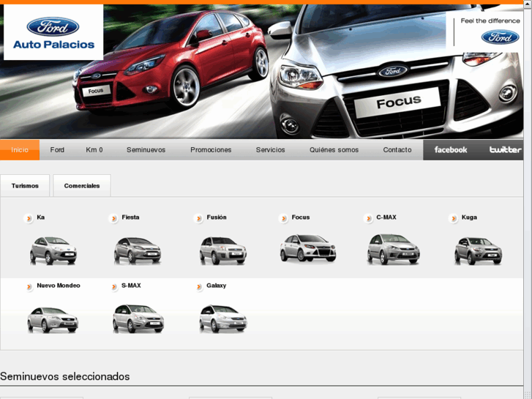The image size is (532, 399).
Task: Open the Seminuevos menu item
Action: (x=146, y=150)
